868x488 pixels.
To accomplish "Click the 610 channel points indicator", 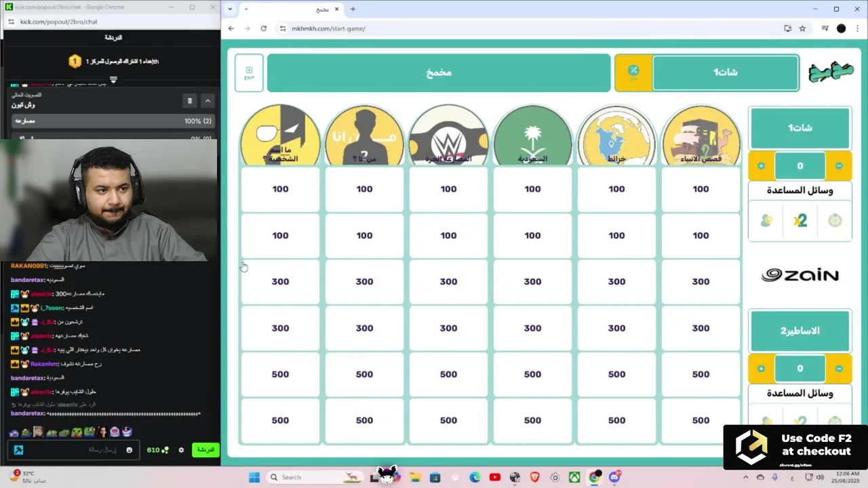I will (x=157, y=450).
